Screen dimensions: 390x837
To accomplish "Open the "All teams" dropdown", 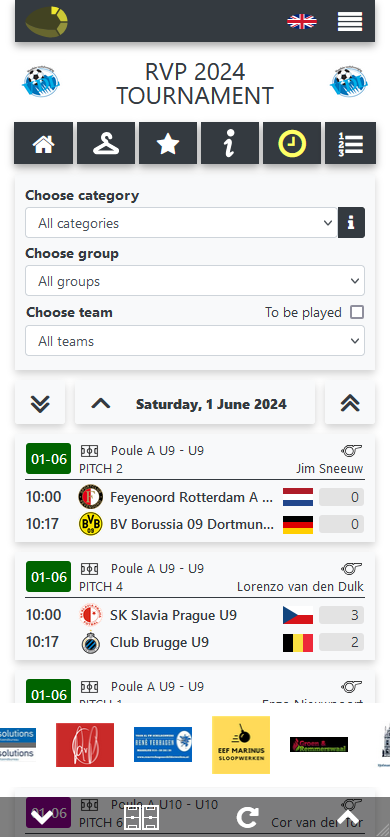I will 195,341.
